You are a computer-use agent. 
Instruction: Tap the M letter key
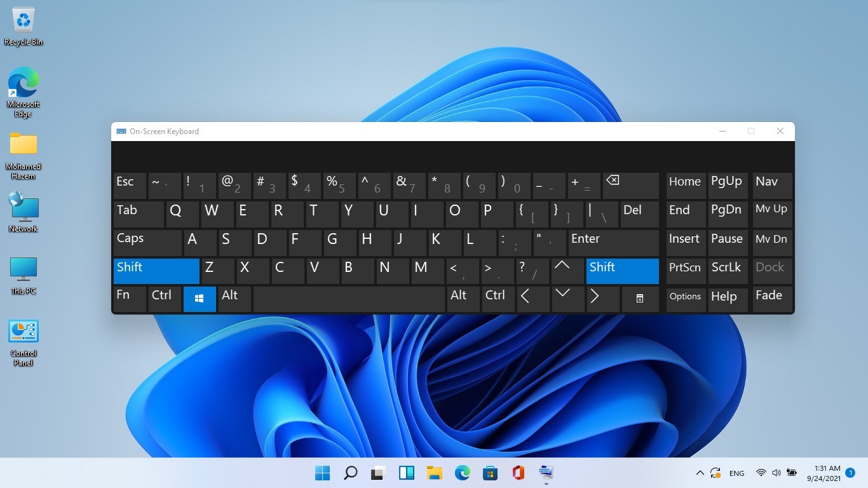coord(428,271)
